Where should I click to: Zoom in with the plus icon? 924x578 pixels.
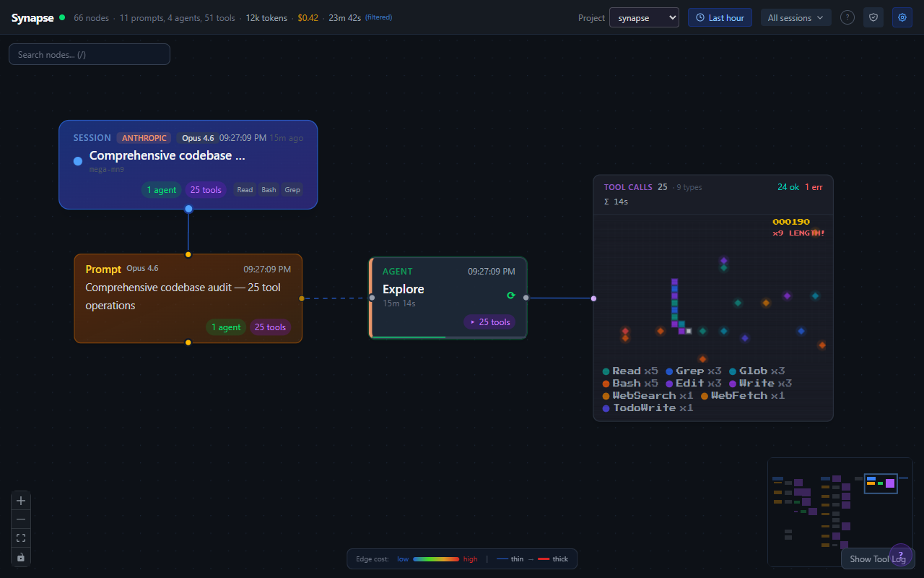20,500
